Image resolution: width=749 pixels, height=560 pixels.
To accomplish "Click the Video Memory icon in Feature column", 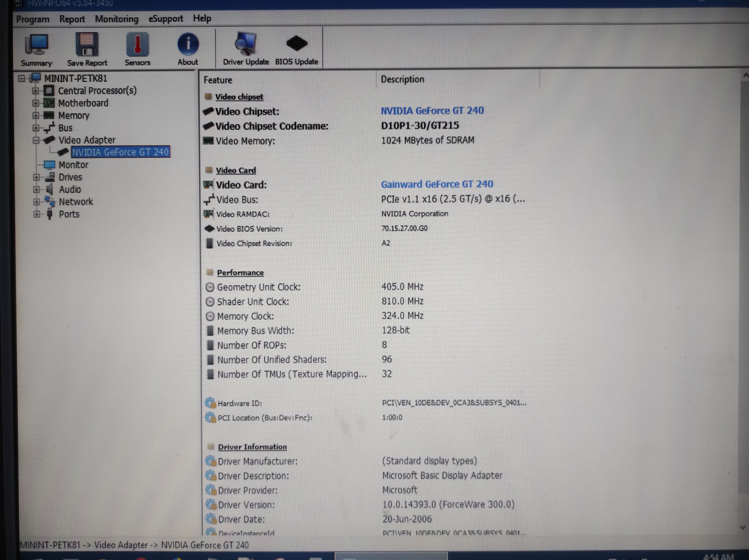I will coord(209,141).
